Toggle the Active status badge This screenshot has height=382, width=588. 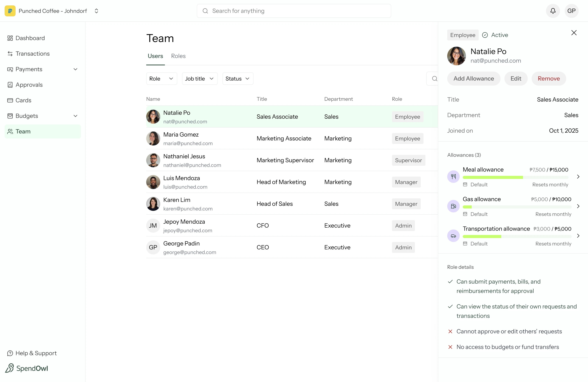(x=495, y=35)
